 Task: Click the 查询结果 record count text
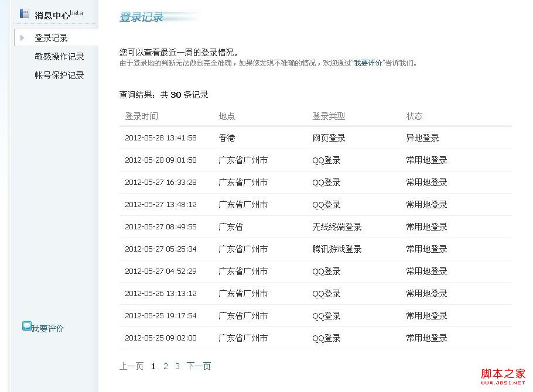click(163, 94)
